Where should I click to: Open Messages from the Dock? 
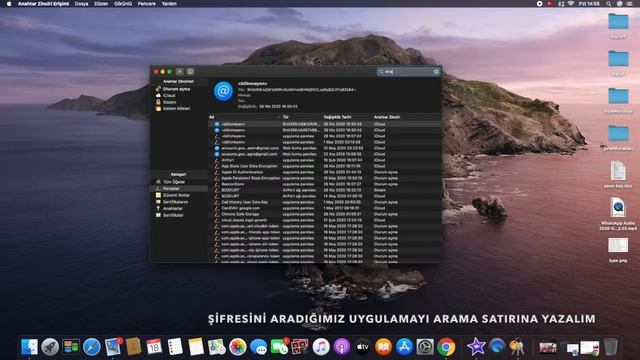[x=258, y=347]
